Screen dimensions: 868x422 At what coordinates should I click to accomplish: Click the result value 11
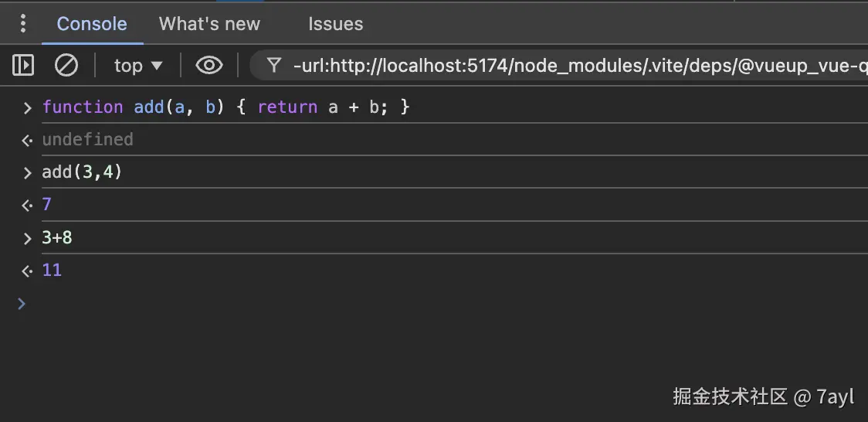[x=52, y=270]
